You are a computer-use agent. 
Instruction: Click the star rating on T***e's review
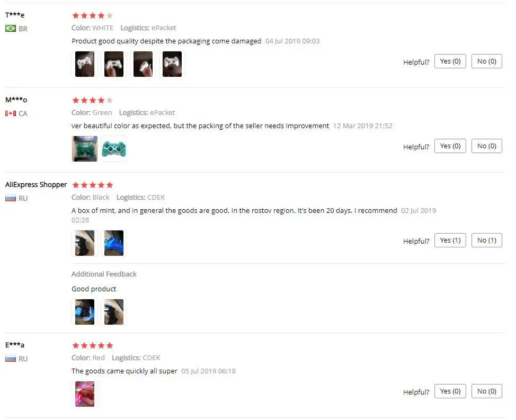coord(93,15)
